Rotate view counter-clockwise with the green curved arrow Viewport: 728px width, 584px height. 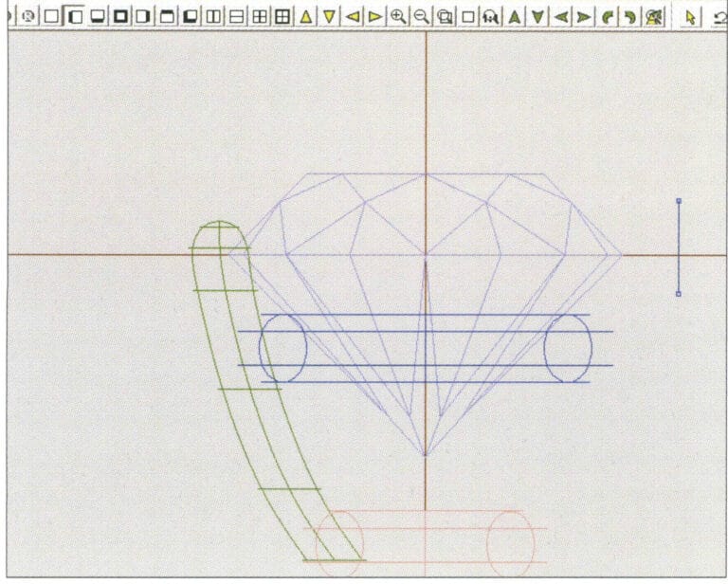coord(608,17)
